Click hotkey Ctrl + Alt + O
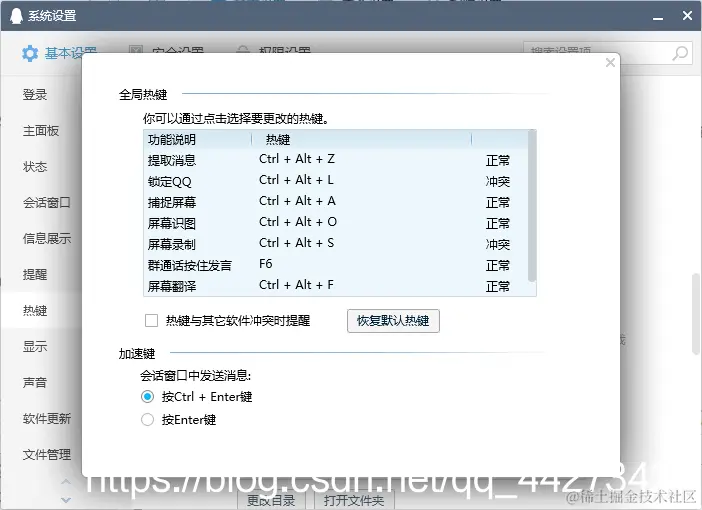The height and width of the screenshot is (510, 702). [x=298, y=222]
